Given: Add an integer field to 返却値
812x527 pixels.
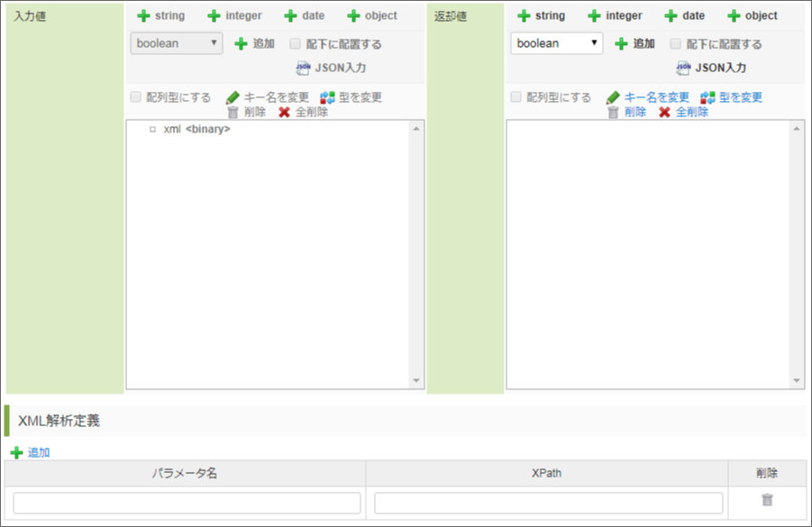Looking at the screenshot, I should 615,14.
